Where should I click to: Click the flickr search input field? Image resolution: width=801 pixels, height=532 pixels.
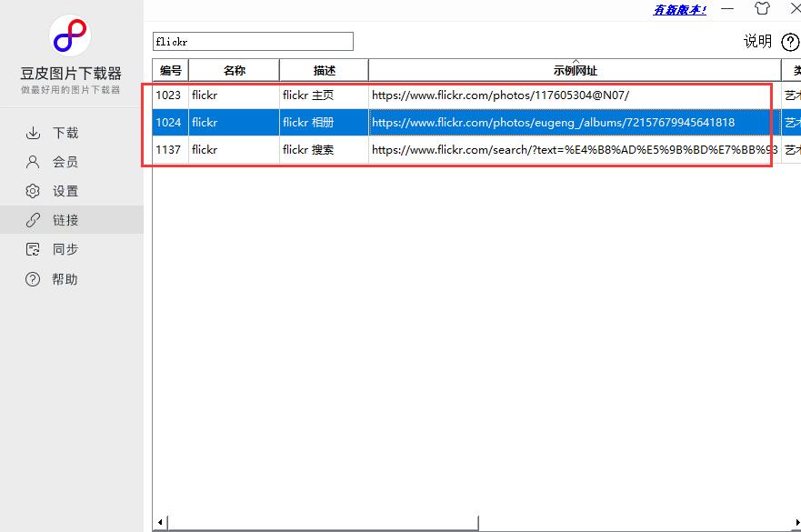(253, 42)
